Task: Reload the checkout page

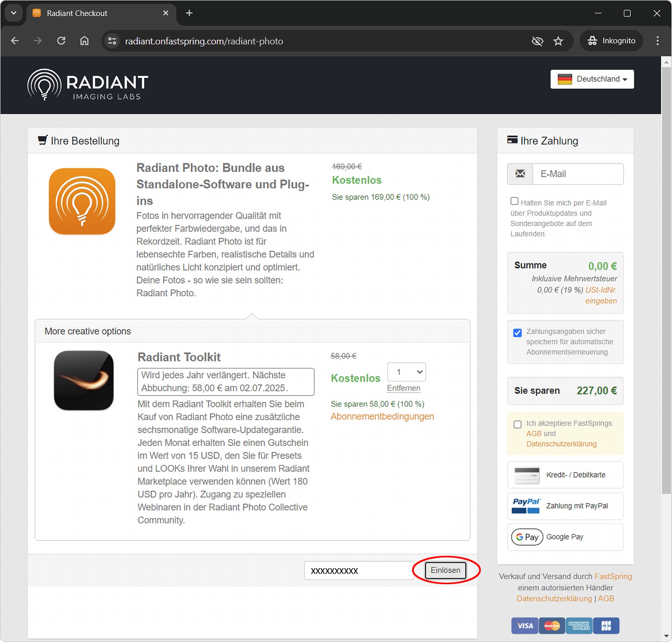Action: (x=61, y=41)
